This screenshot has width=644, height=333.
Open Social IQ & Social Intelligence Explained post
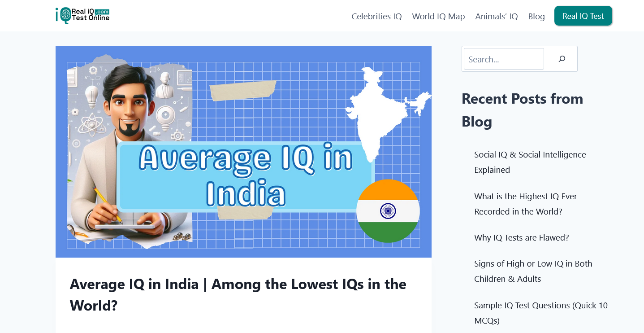[530, 162]
